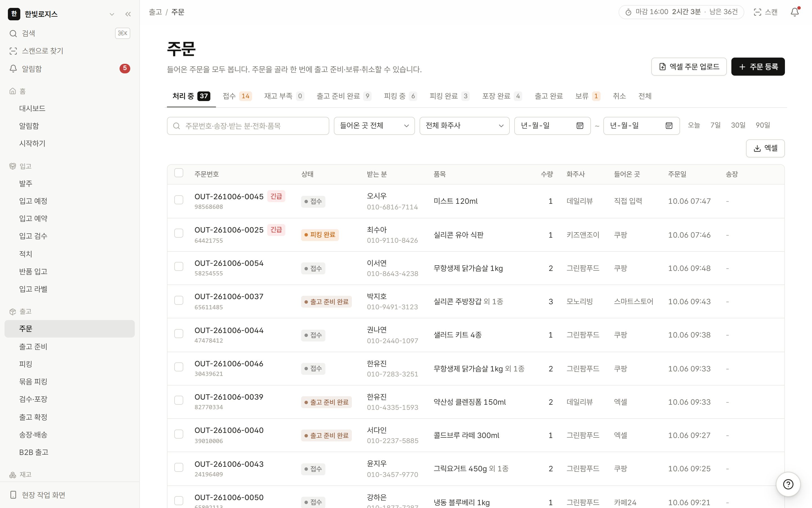The image size is (812, 508).
Task: Click the 엑셀 download button
Action: click(x=765, y=148)
